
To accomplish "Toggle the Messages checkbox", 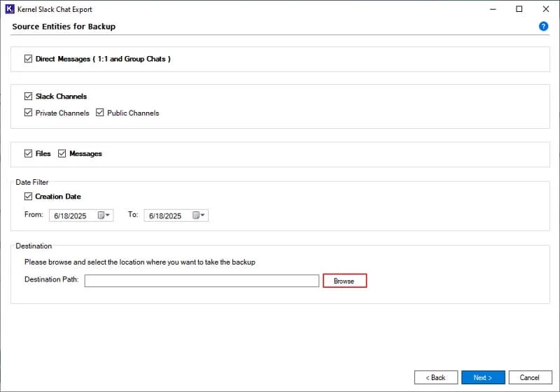I will click(62, 153).
